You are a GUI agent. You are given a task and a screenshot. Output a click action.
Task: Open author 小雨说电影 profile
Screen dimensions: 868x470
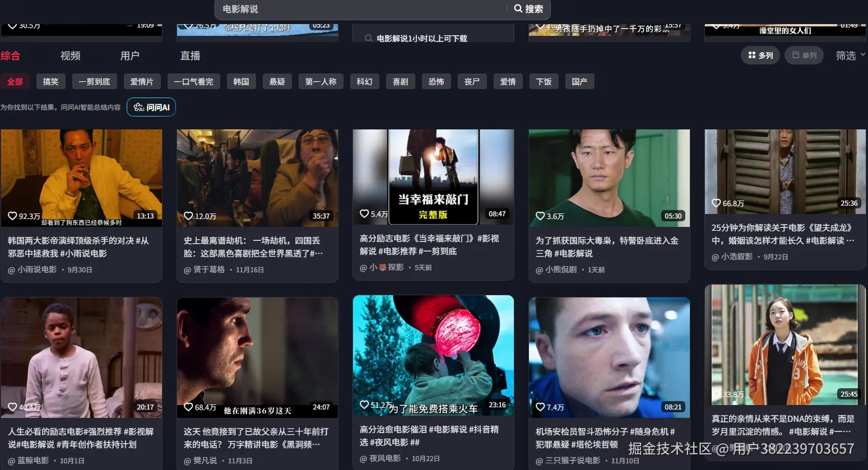click(33, 269)
